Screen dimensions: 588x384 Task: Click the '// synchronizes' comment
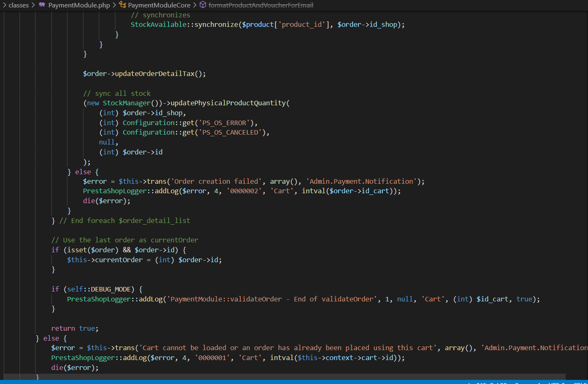(161, 15)
